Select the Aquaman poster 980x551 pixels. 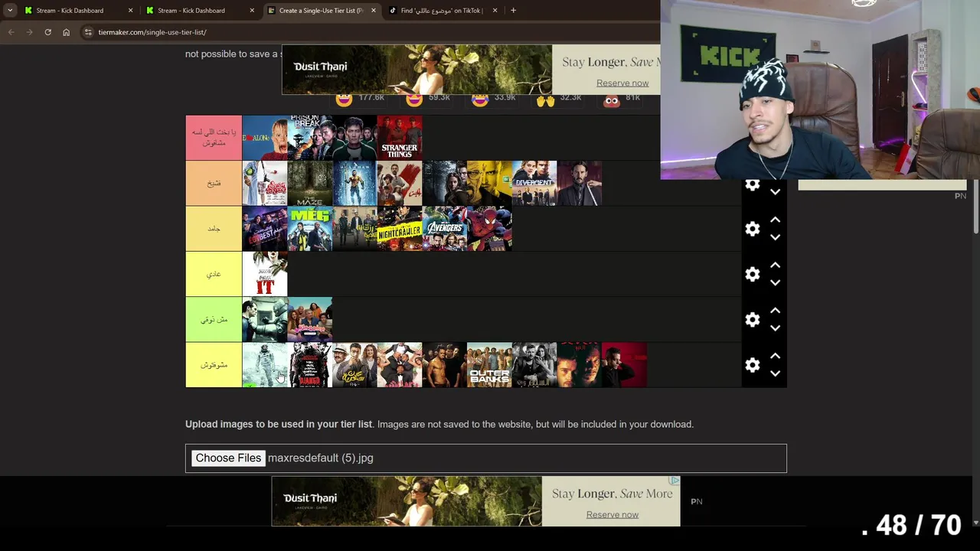(354, 183)
